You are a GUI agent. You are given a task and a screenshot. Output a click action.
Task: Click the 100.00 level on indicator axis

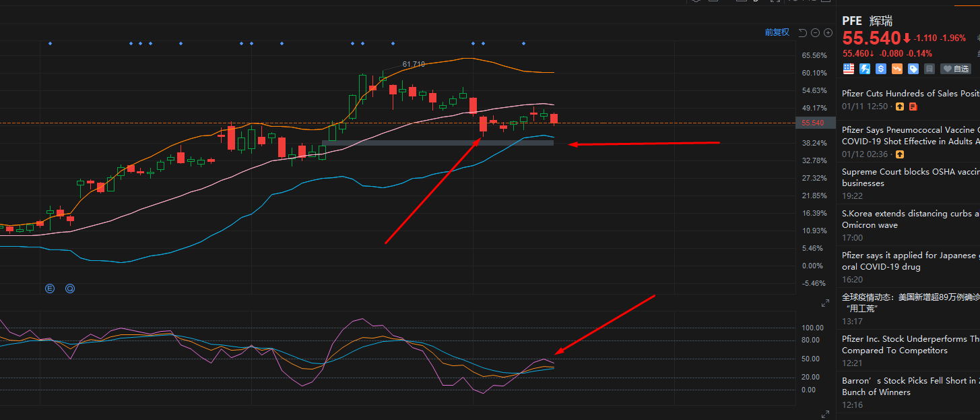click(x=813, y=328)
